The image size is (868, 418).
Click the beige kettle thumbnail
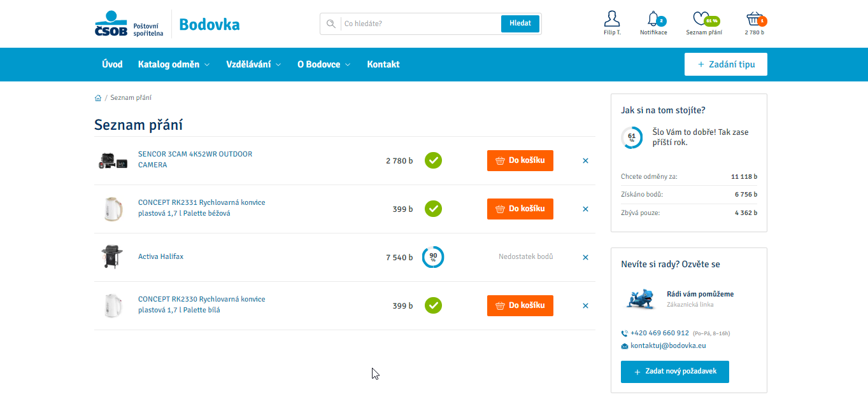(113, 209)
